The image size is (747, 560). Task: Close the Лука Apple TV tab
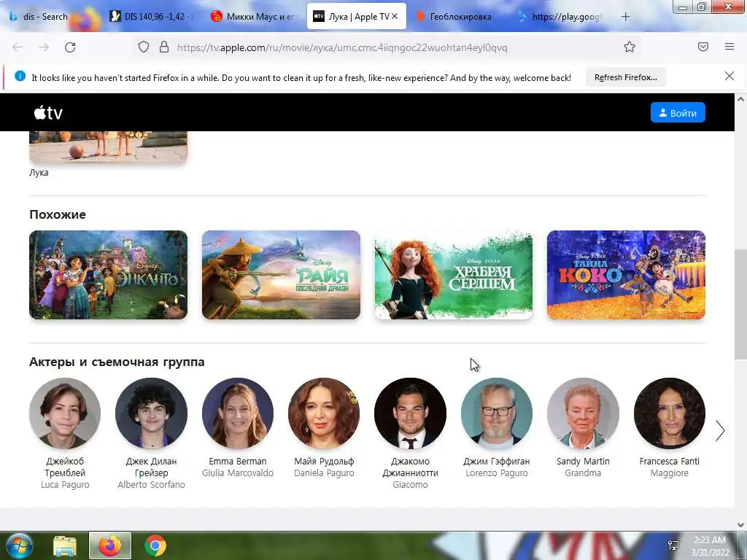point(395,16)
